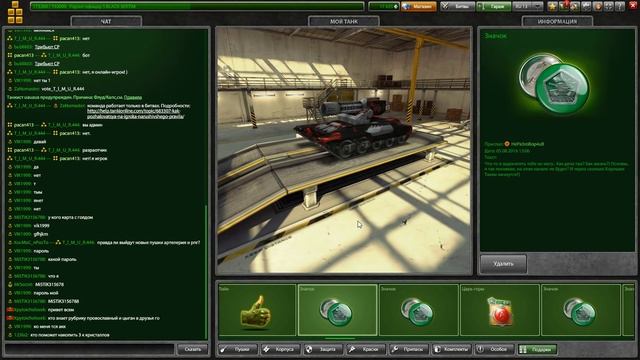The height and width of the screenshot is (360, 640).
Task: Open the Особое special category
Action: click(x=494, y=349)
